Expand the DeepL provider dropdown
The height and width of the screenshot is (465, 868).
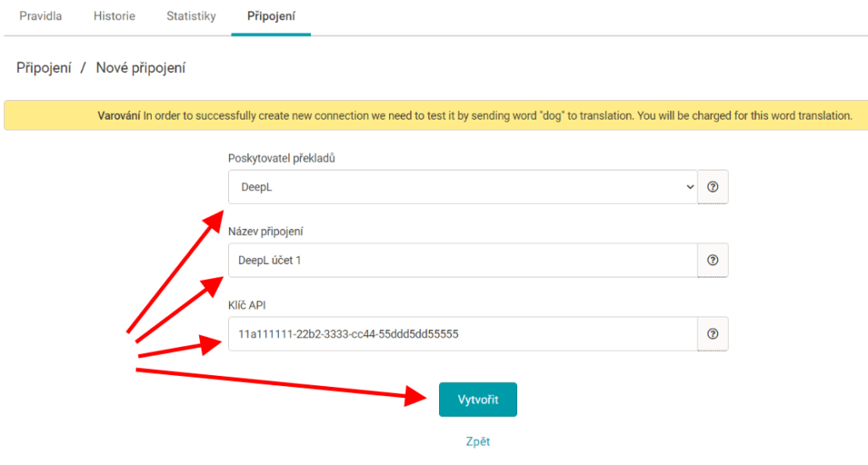462,187
